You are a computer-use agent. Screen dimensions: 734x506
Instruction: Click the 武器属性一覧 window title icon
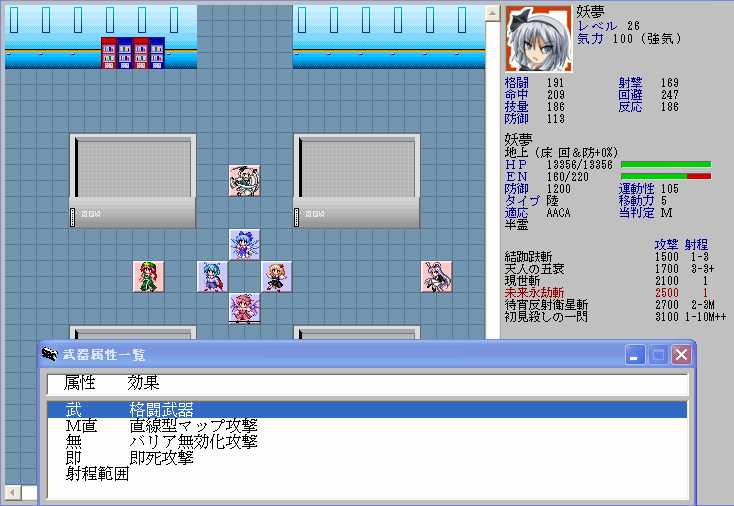pyautogui.click(x=50, y=354)
